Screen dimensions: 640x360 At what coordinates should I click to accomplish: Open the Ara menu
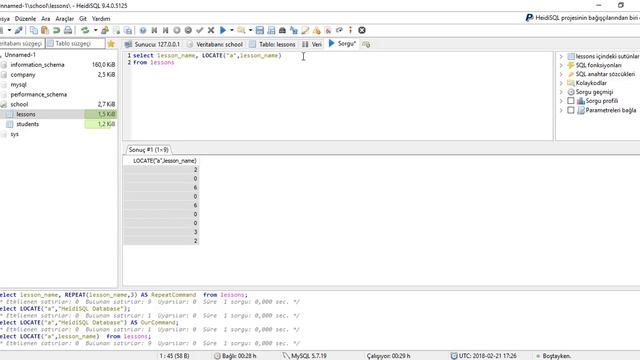tap(45, 19)
